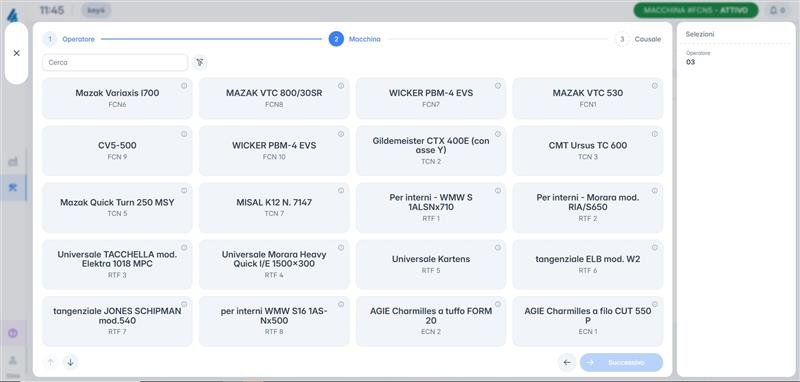Open info icon on FCN 10 WICKER card
The image size is (800, 382).
coord(341,134)
